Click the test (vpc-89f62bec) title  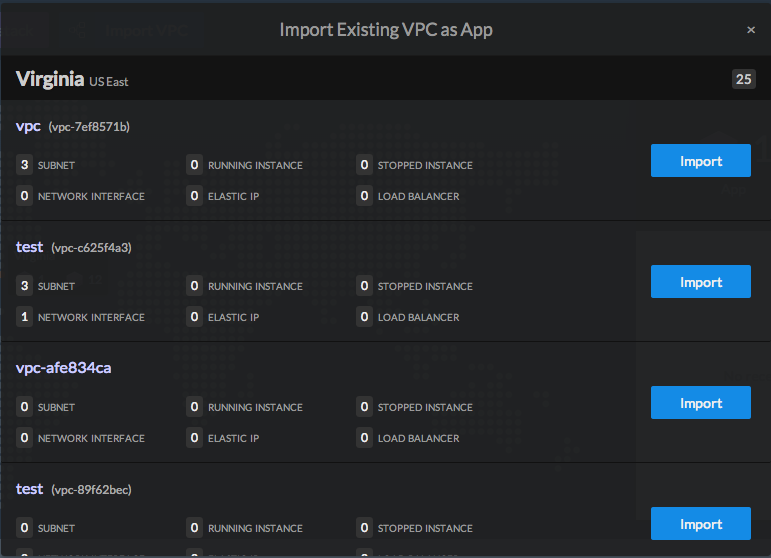click(x=74, y=489)
